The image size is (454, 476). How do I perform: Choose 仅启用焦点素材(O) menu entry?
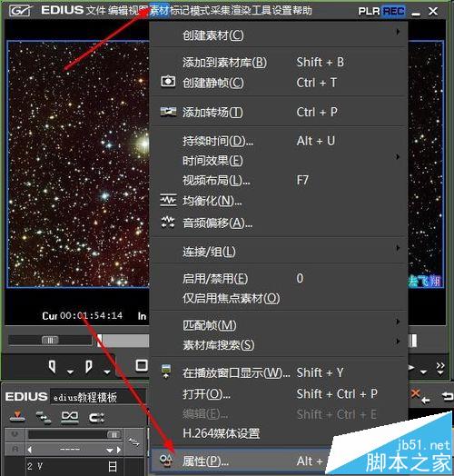click(279, 299)
